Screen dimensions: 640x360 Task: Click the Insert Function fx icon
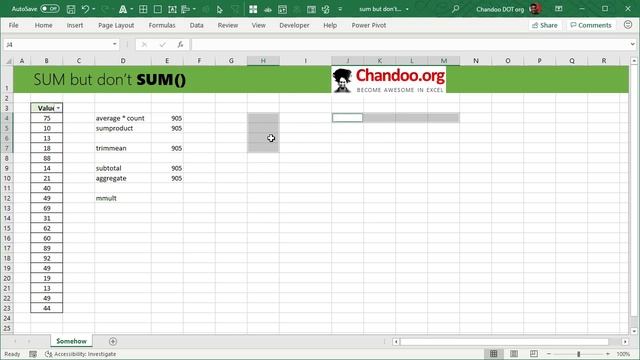tap(180, 44)
